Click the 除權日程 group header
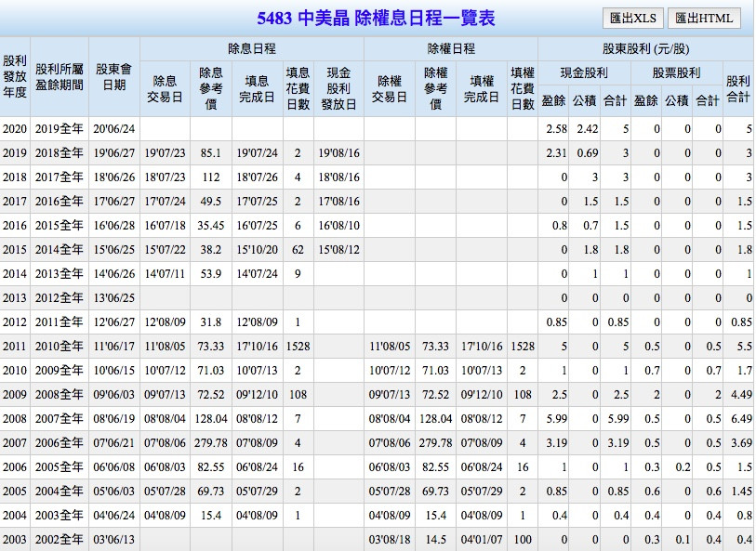This screenshot has height=551, width=756. (x=450, y=48)
